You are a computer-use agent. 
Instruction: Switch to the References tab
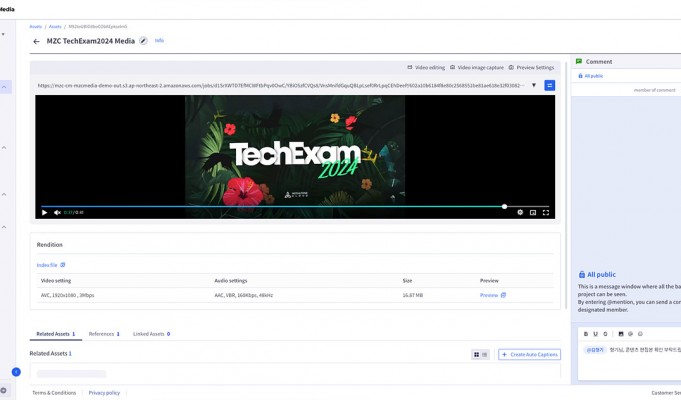click(104, 334)
